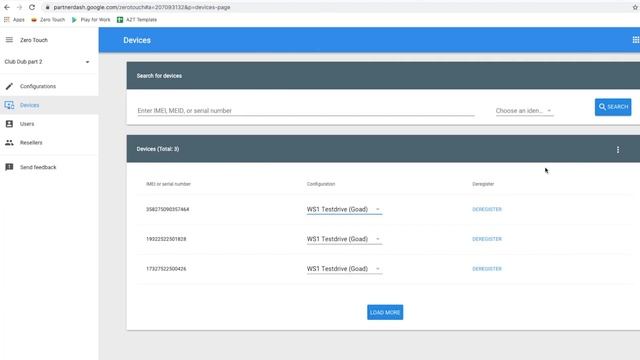Open Devices list three-dot menu
Image resolution: width=640 pixels, height=360 pixels.
(618, 150)
